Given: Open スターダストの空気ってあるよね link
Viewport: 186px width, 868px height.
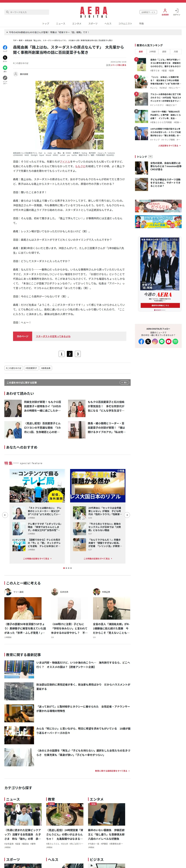Looking at the screenshot, I should click(x=53, y=336).
